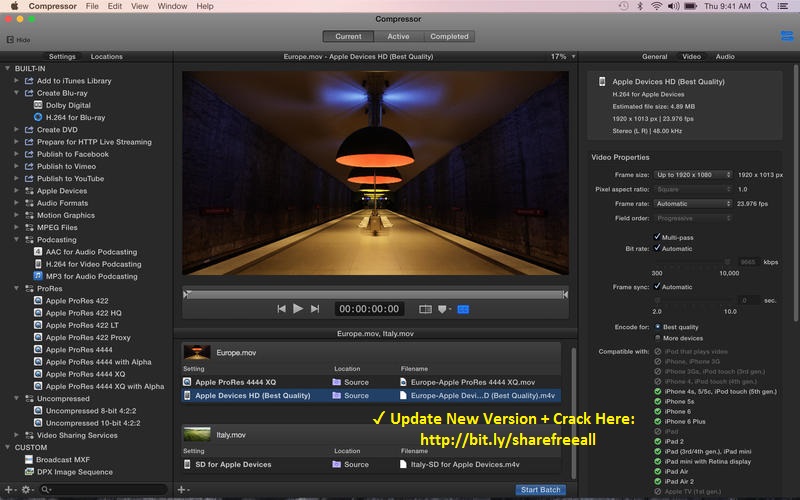This screenshot has width=800, height=500.
Task: Toggle the Multi-pass checkbox
Action: click(x=657, y=237)
